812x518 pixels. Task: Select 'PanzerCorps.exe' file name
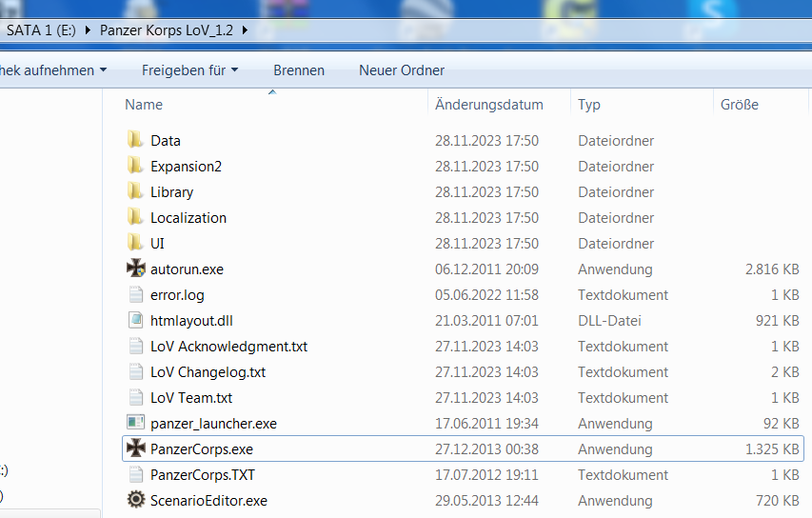click(x=202, y=449)
